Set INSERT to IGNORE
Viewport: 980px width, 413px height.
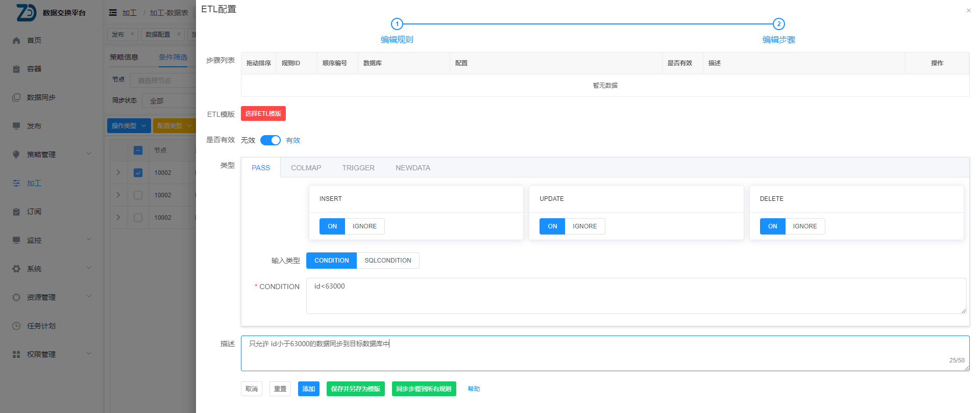(x=364, y=226)
